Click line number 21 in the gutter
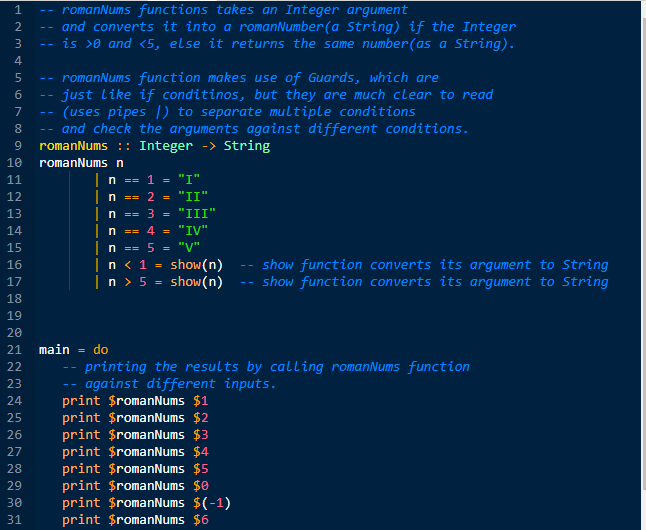The height and width of the screenshot is (530, 646). click(x=13, y=350)
